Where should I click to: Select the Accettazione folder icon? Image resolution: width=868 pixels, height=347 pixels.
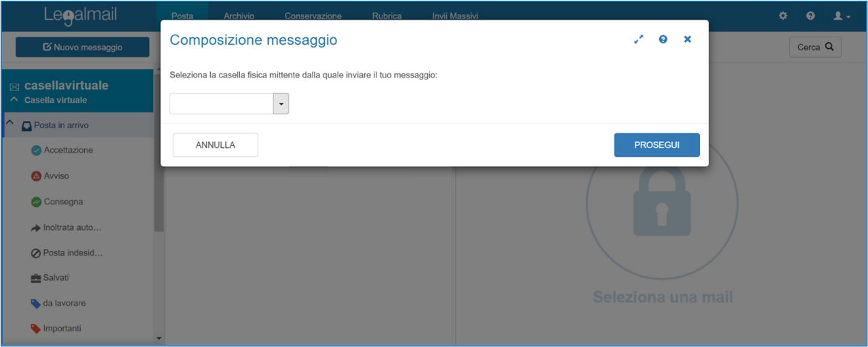[x=36, y=150]
